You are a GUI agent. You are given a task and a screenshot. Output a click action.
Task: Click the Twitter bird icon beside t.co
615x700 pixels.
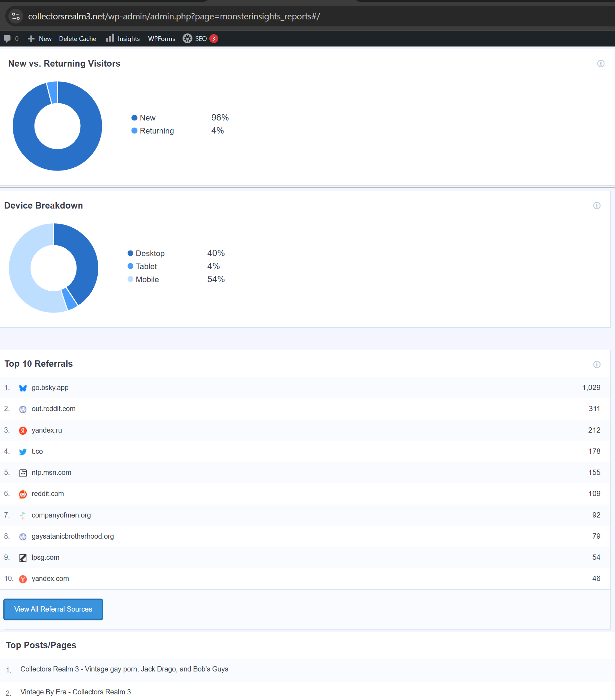[x=23, y=452]
